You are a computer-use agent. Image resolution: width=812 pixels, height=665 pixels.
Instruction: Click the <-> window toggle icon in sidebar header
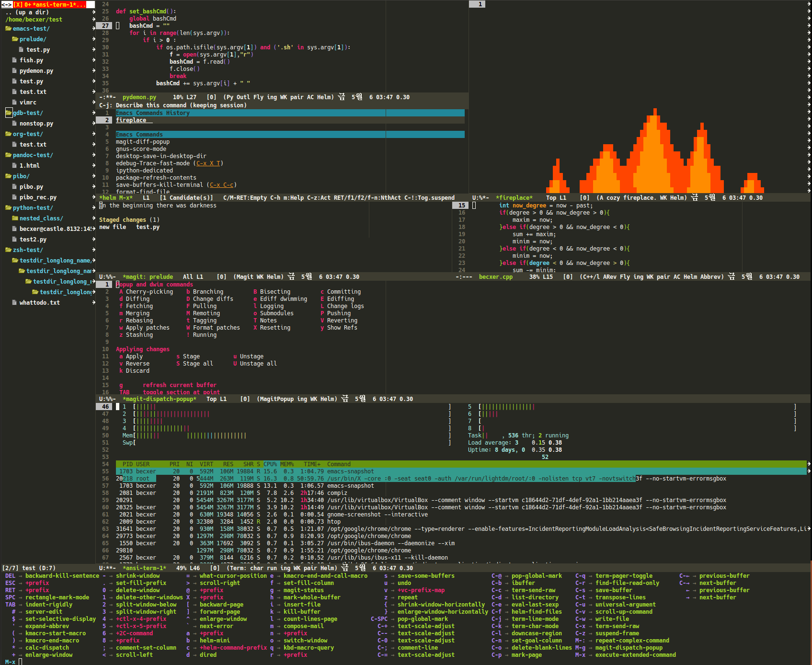(6, 4)
